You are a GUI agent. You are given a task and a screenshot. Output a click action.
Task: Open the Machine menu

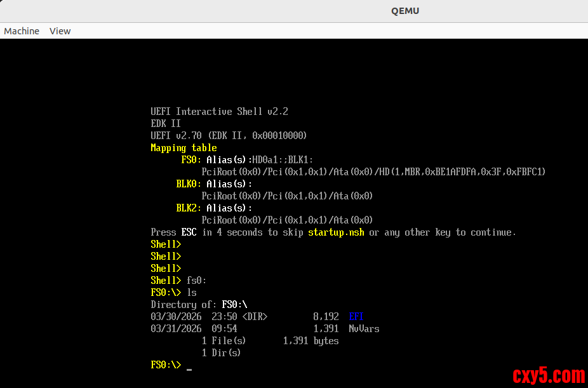coord(22,31)
